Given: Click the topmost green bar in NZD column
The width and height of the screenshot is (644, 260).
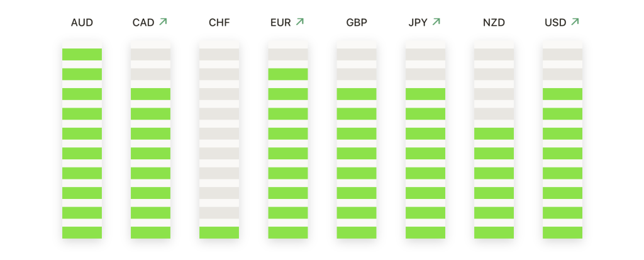Looking at the screenshot, I should (494, 133).
